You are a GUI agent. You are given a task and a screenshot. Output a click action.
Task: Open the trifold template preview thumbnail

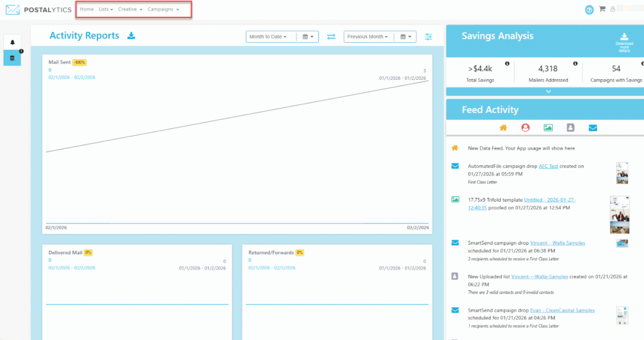tap(619, 214)
